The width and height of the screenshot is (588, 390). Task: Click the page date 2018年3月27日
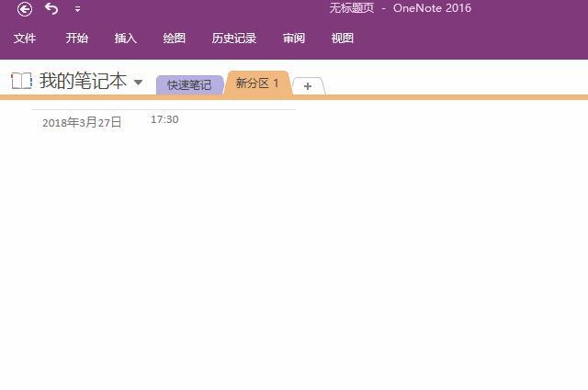[x=82, y=123]
